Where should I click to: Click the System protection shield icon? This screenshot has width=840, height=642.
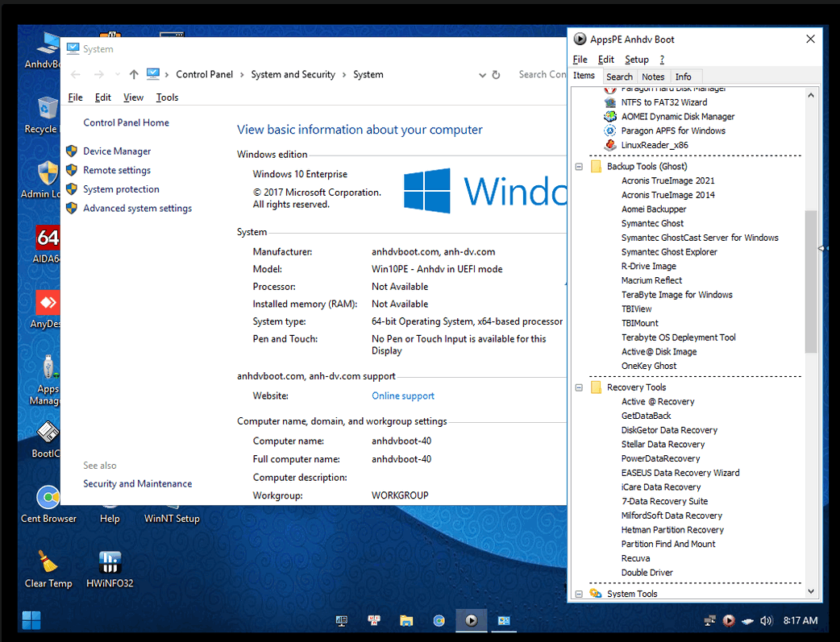[72, 189]
